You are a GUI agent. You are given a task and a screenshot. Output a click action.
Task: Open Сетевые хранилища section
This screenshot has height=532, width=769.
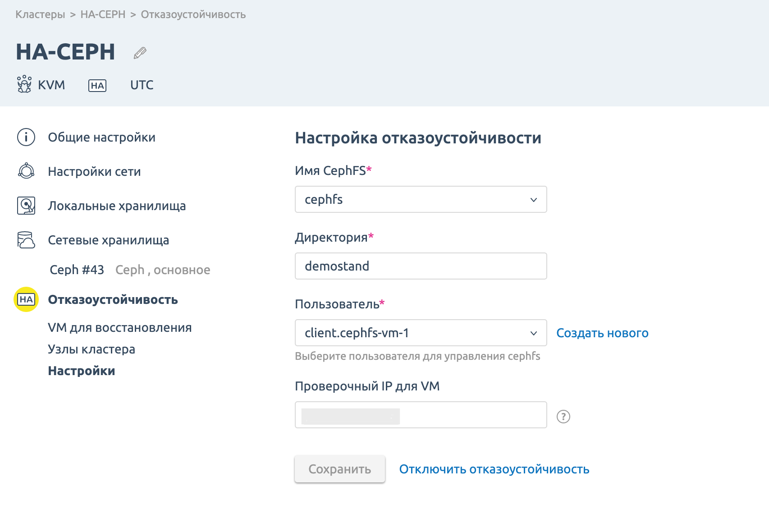[109, 240]
